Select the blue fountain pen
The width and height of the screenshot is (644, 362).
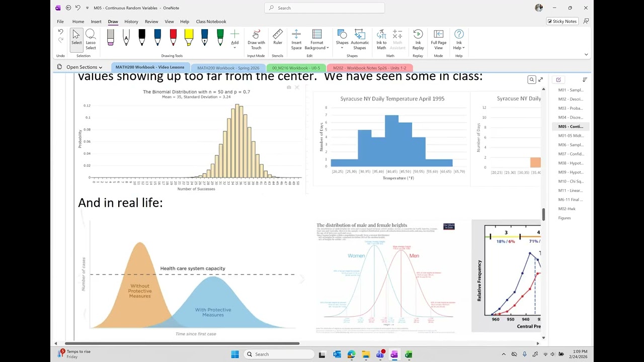[x=204, y=38]
